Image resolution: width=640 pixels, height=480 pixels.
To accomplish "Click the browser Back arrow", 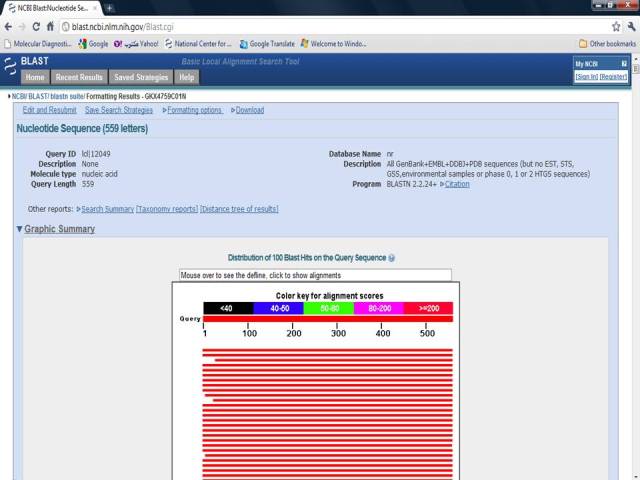I will coord(8,27).
